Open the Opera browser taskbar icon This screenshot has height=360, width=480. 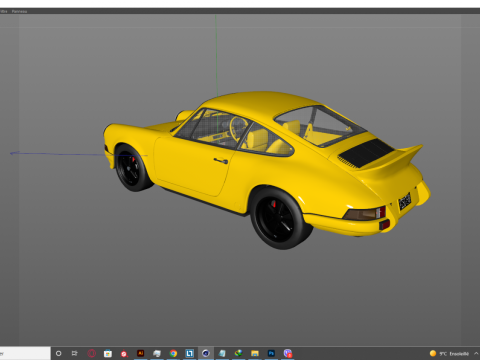point(92,353)
